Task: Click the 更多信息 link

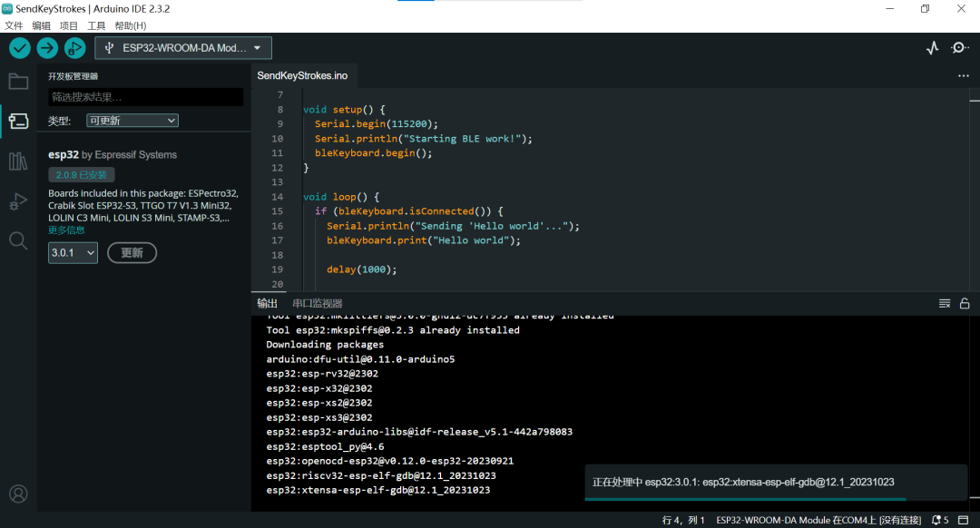Action: [67, 230]
